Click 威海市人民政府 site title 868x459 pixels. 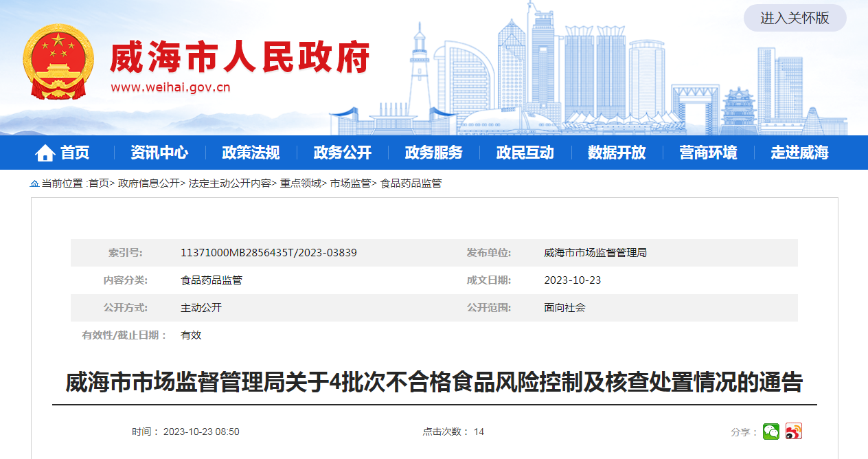click(240, 58)
